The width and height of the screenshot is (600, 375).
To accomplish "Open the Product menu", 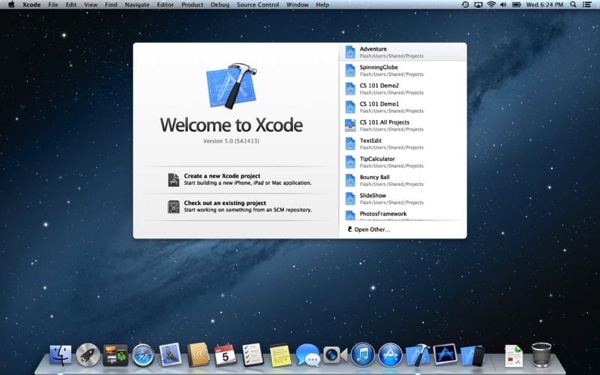I will (192, 5).
